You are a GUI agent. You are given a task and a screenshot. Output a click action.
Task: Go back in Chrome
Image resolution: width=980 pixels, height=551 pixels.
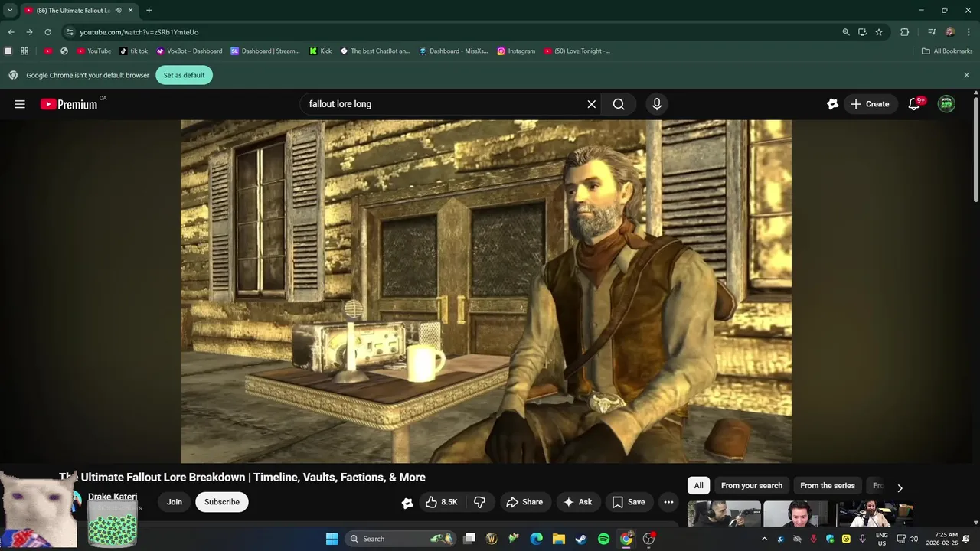coord(11,32)
